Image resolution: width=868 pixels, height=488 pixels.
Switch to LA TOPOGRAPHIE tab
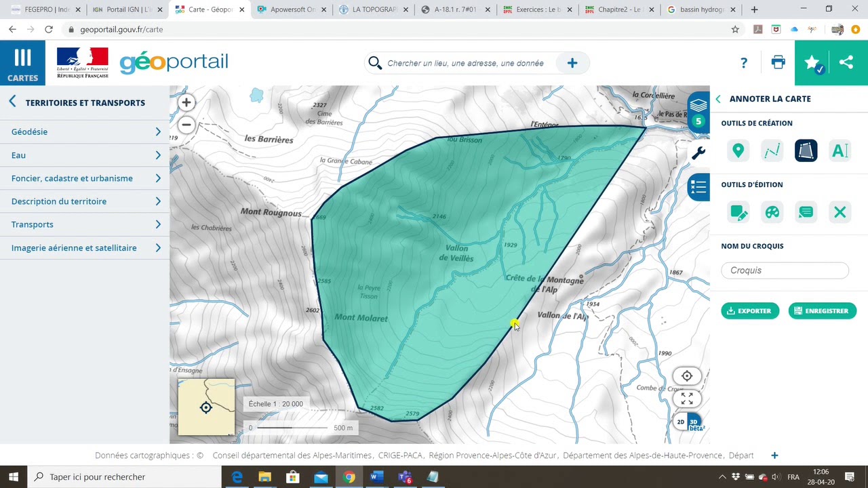pos(374,9)
